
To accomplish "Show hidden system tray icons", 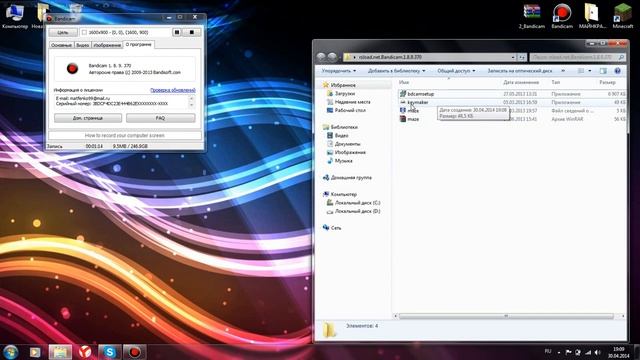I will (x=558, y=353).
